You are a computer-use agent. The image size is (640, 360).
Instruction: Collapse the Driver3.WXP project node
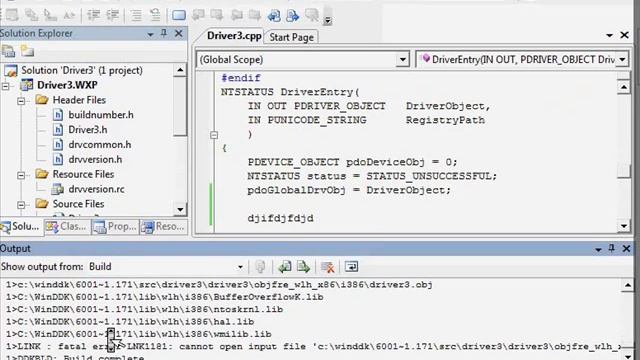(x=5, y=86)
